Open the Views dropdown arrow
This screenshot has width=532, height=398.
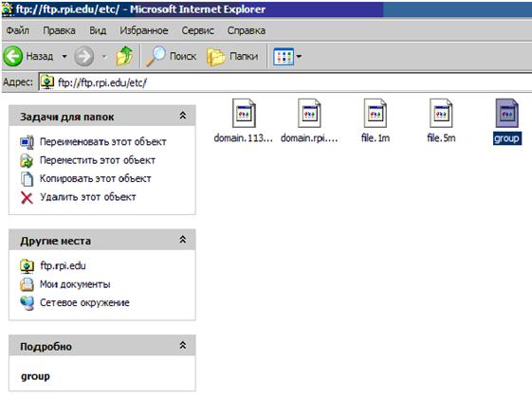pyautogui.click(x=299, y=56)
